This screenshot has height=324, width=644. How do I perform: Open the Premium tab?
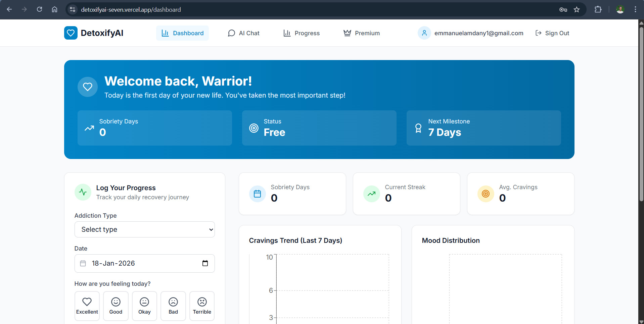coord(362,33)
